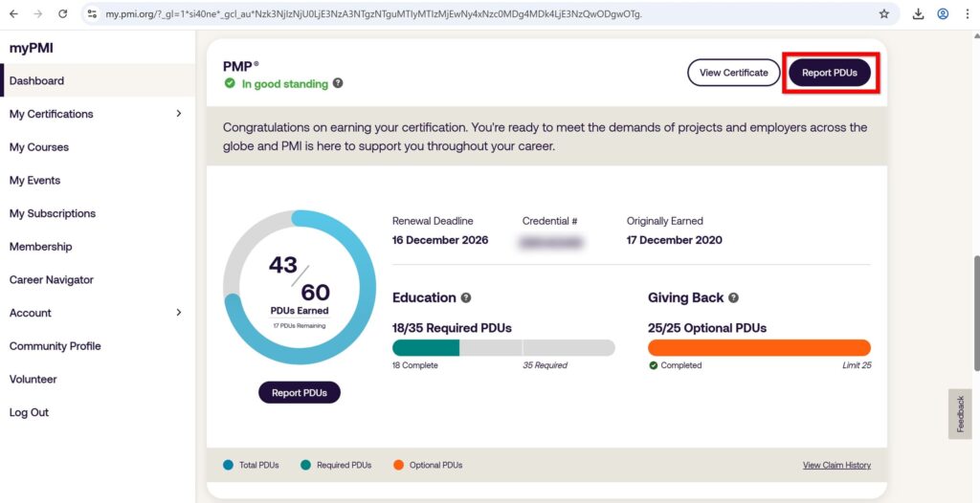Open the browser profile icon
The height and width of the screenshot is (503, 980).
tap(943, 14)
